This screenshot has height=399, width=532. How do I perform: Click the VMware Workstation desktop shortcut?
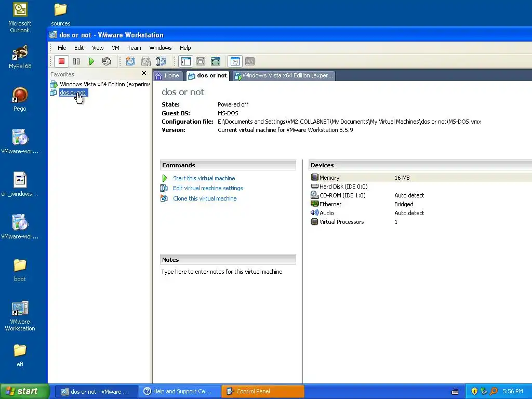point(20,316)
